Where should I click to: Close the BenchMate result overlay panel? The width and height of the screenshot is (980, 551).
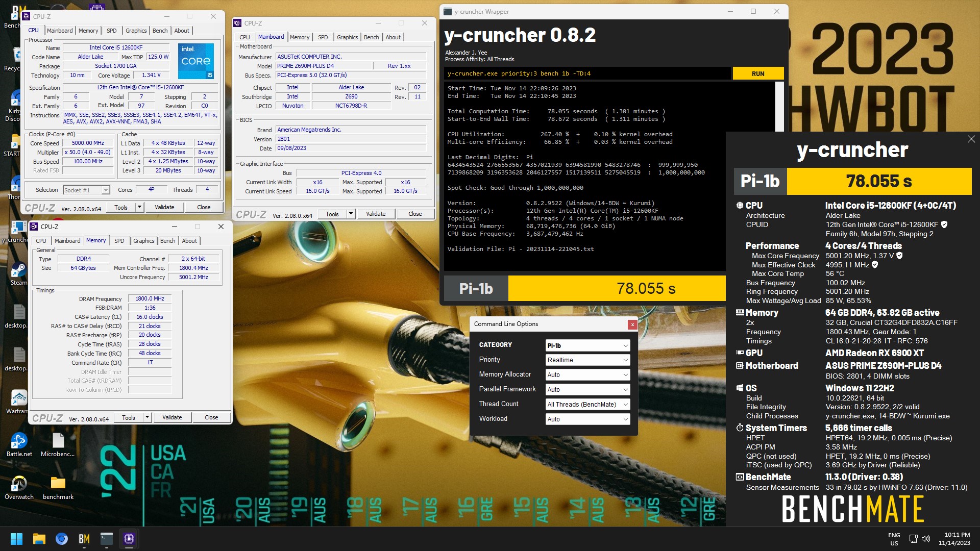tap(971, 139)
